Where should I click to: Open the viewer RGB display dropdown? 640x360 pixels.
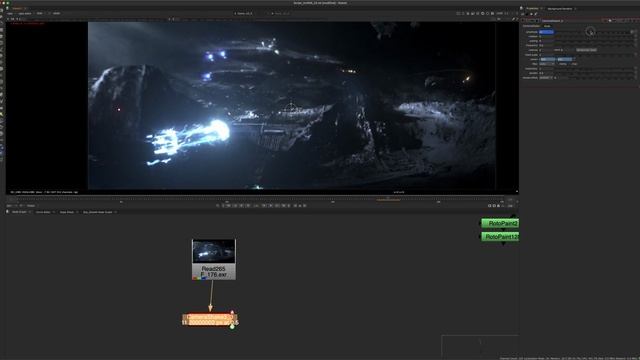[40, 13]
